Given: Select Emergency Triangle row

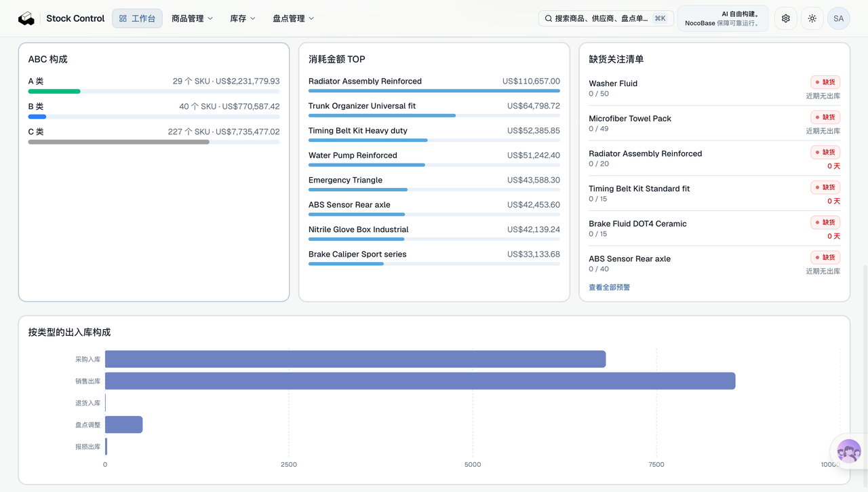Looking at the screenshot, I should 434,183.
